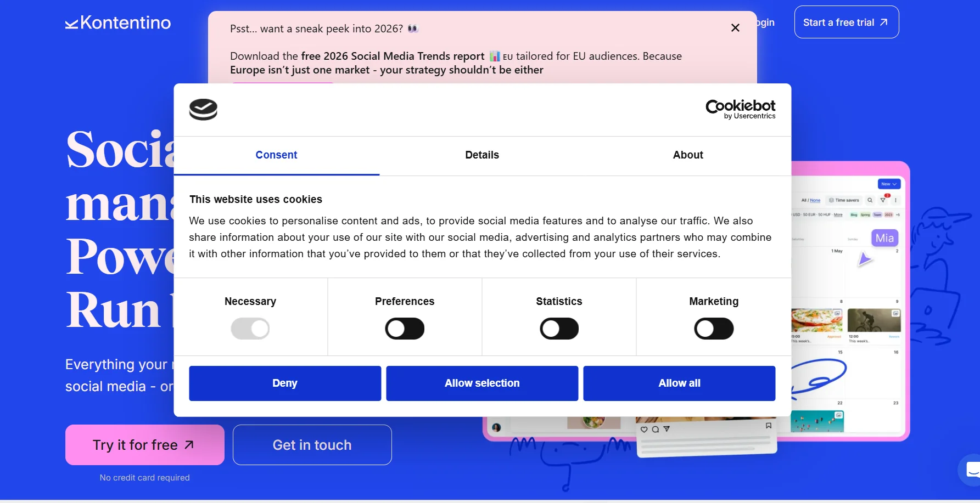
Task: Switch to the Details tab
Action: point(482,155)
